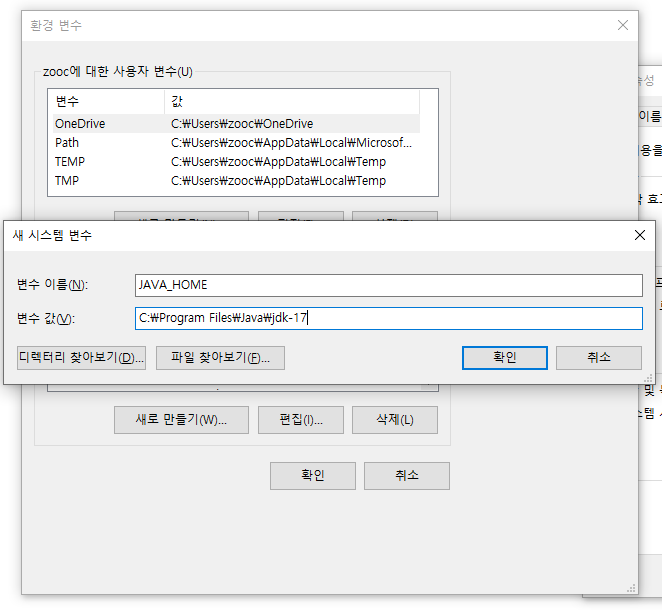Click the 변수 column header in user variables
662x610 pixels.
[x=109, y=101]
